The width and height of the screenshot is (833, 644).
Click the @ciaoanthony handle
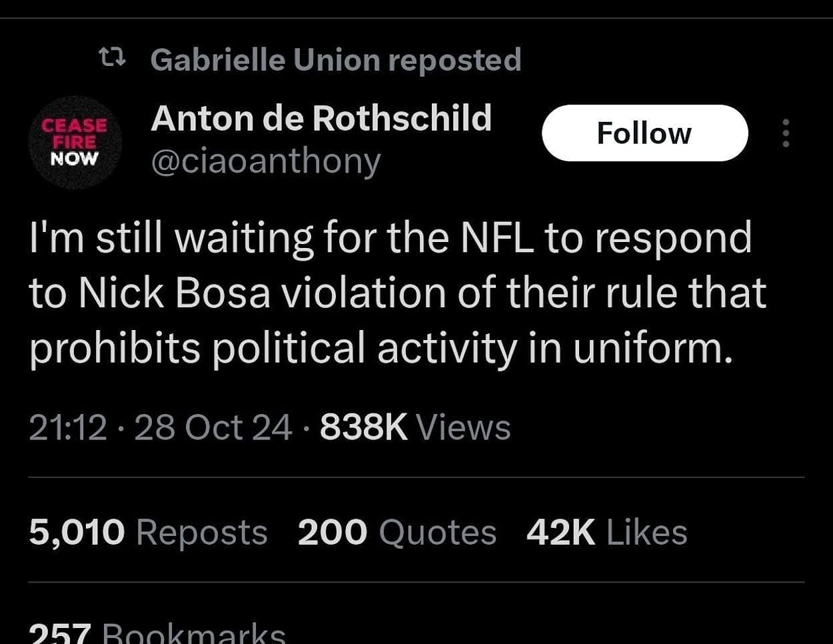(x=265, y=161)
